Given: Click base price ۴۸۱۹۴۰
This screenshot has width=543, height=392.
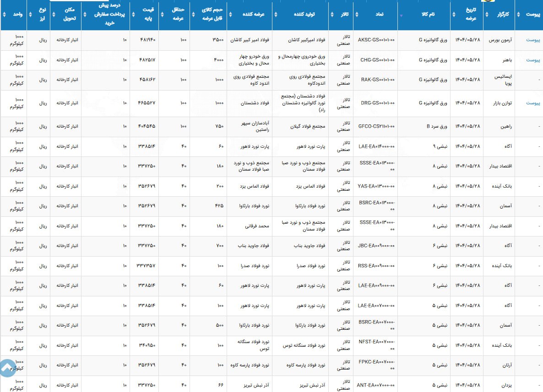Looking at the screenshot, I should [x=147, y=40].
